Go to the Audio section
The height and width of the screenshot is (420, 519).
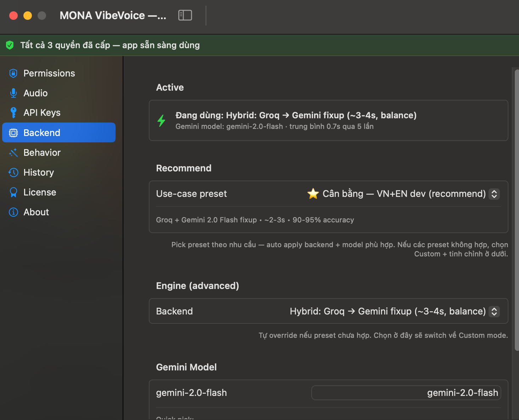pyautogui.click(x=59, y=93)
